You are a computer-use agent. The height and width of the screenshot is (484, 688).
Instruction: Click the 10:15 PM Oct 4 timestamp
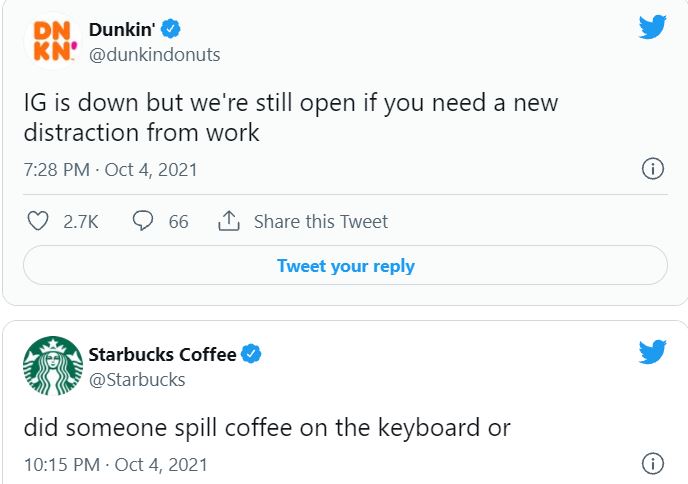pyautogui.click(x=116, y=465)
